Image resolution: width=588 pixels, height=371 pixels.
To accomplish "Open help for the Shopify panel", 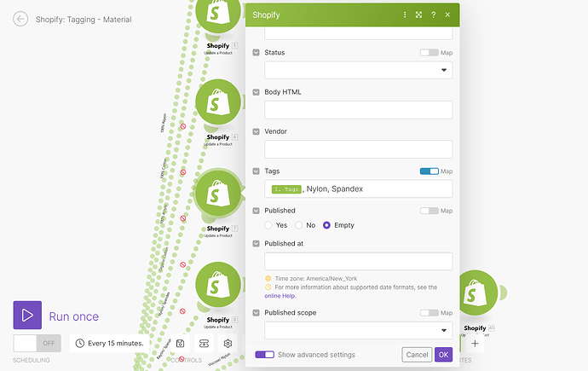I will point(434,14).
